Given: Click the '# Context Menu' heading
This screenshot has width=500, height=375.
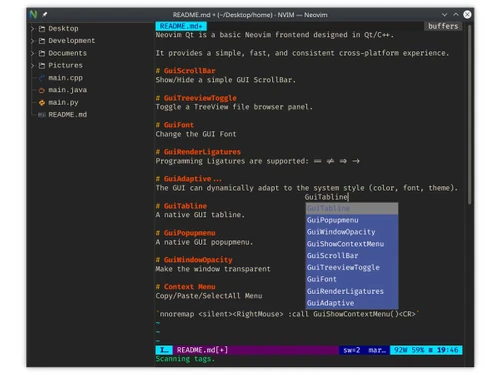Looking at the screenshot, I should [x=185, y=287].
